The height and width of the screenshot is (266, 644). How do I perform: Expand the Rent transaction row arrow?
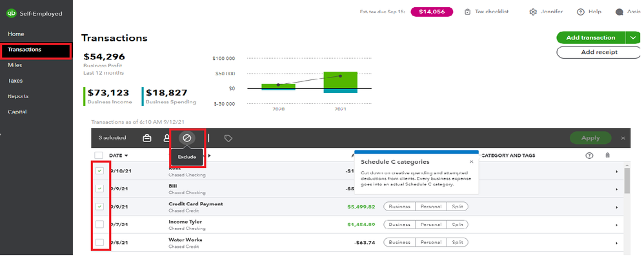[616, 172]
